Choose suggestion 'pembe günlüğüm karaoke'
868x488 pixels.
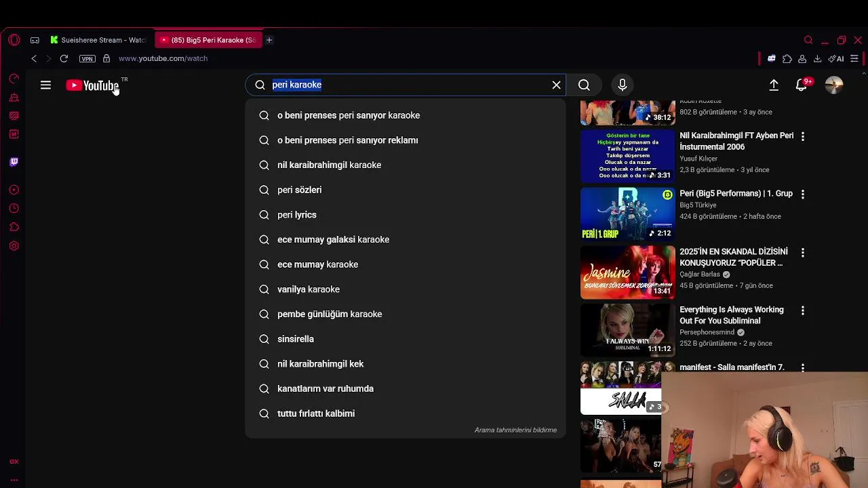(x=406, y=314)
